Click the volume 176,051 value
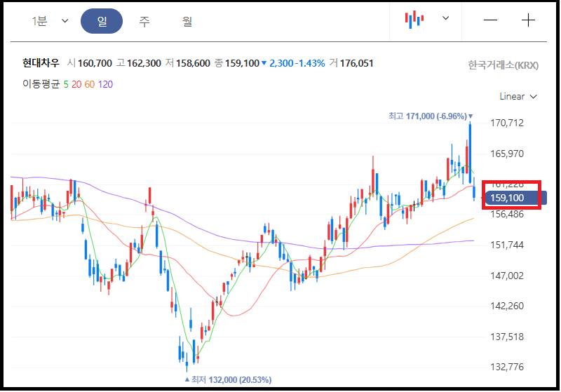Viewport: 561px width, 392px height. (356, 63)
